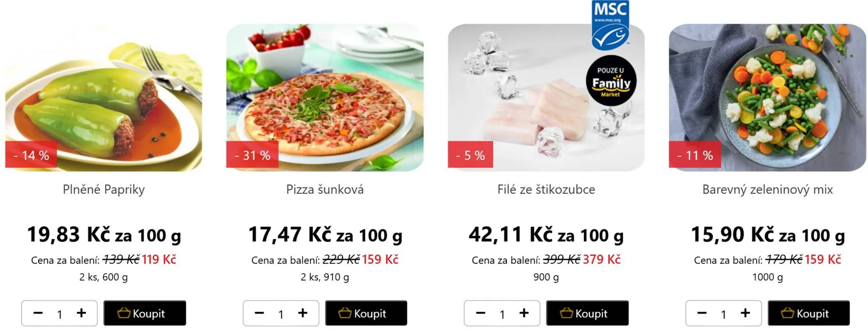868x333 pixels.
Task: Decrease quantity of Filé ze štikozubce
Action: (x=481, y=313)
